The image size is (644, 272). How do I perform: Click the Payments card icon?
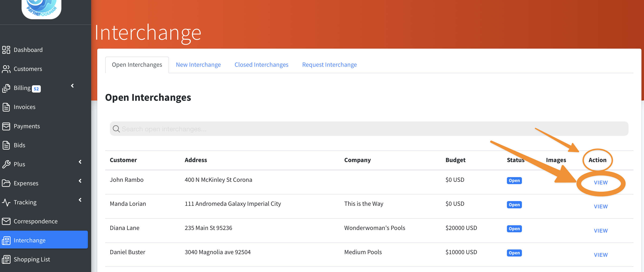[6, 126]
